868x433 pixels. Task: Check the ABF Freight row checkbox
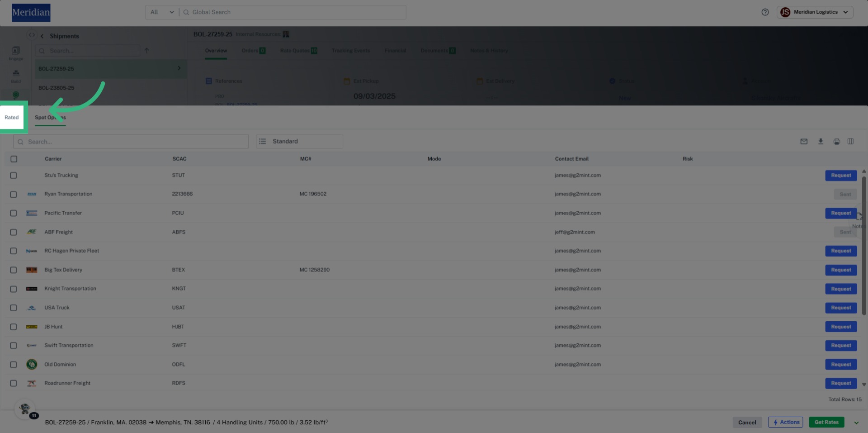(x=14, y=232)
